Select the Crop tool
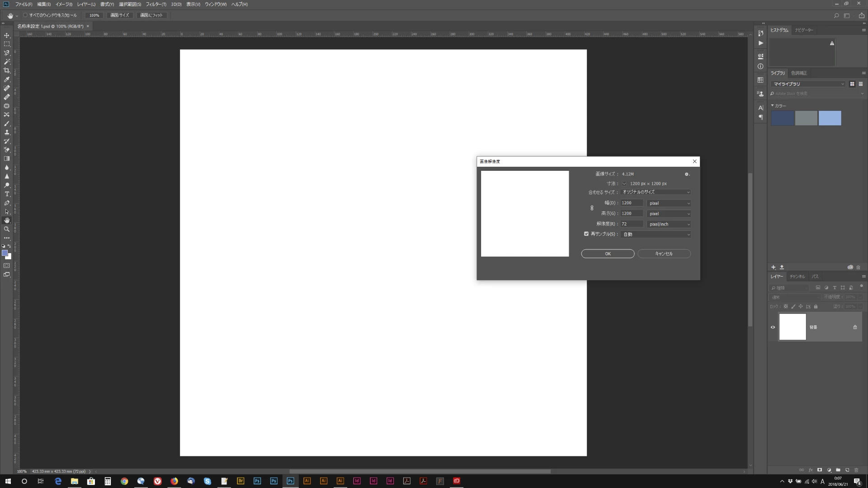868x488 pixels. click(x=7, y=70)
